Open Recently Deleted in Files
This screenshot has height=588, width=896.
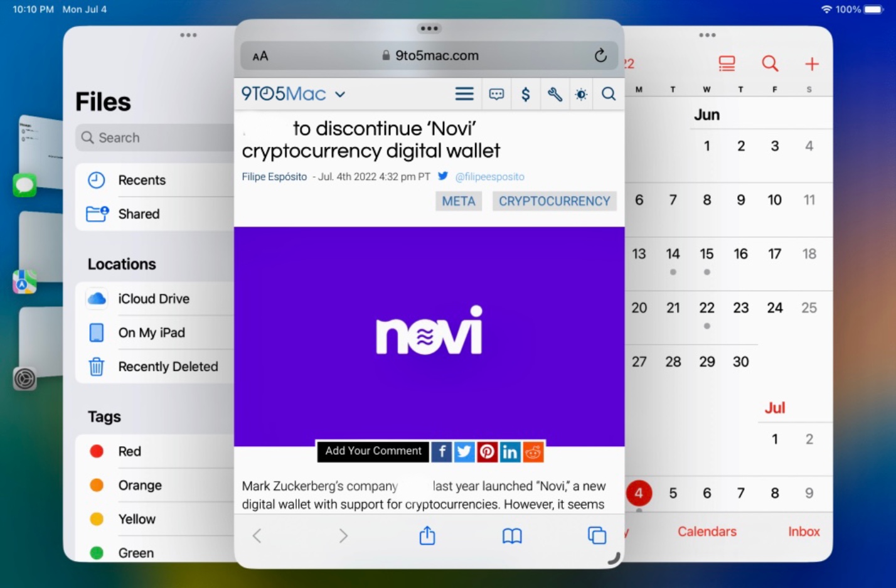[x=155, y=366]
